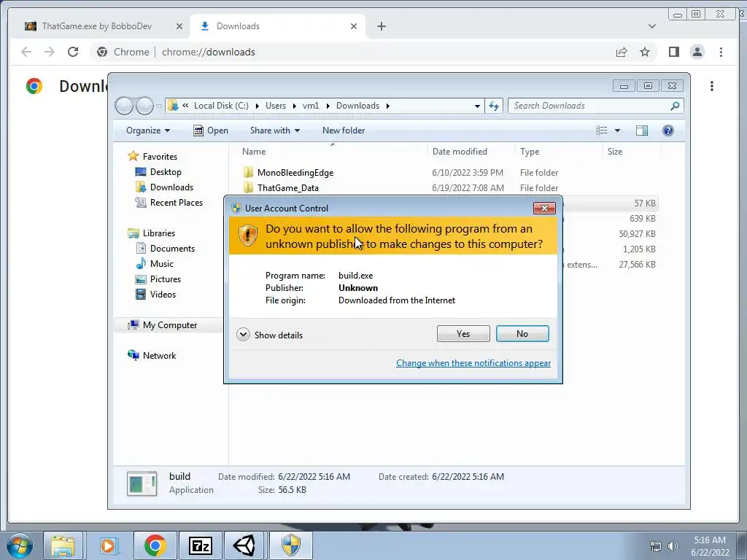The image size is (747, 560).
Task: Sort by the Name column header
Action: tap(254, 152)
